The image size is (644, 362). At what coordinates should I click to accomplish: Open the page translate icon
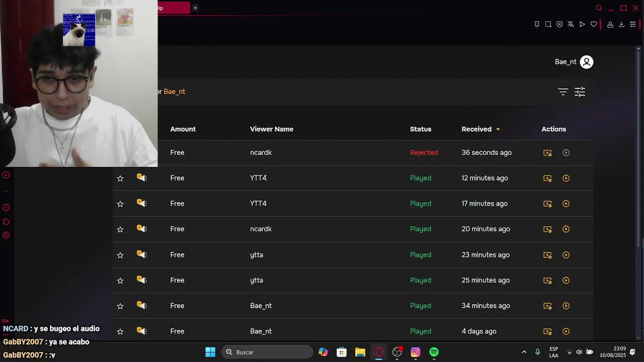[x=571, y=24]
